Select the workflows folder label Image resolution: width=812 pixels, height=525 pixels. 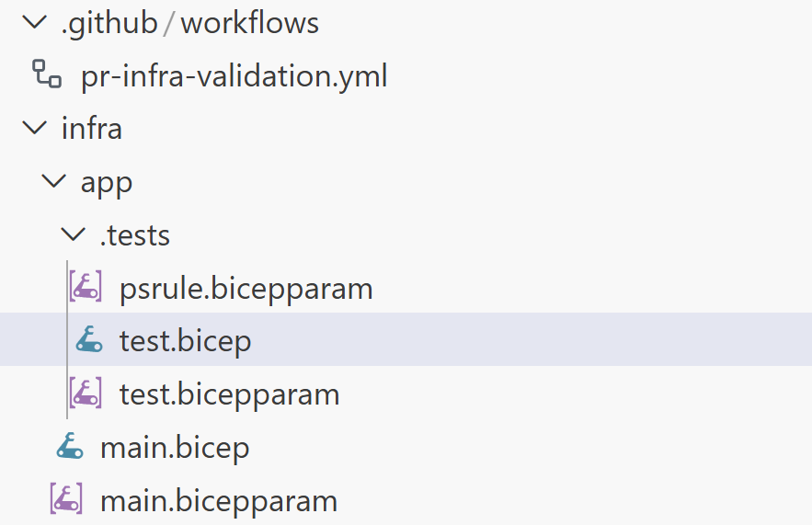click(249, 23)
